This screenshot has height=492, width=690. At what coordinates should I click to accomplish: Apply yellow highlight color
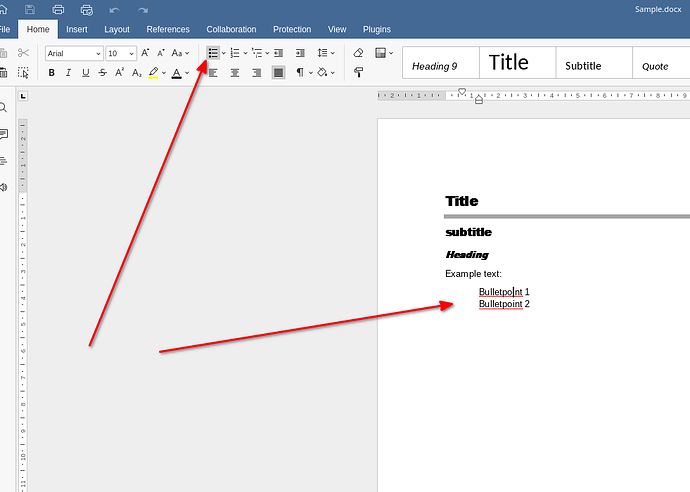pyautogui.click(x=153, y=73)
